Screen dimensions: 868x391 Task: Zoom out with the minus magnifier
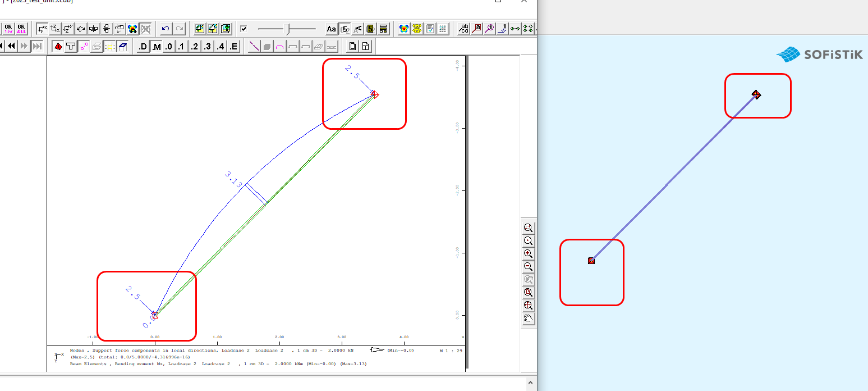528,267
